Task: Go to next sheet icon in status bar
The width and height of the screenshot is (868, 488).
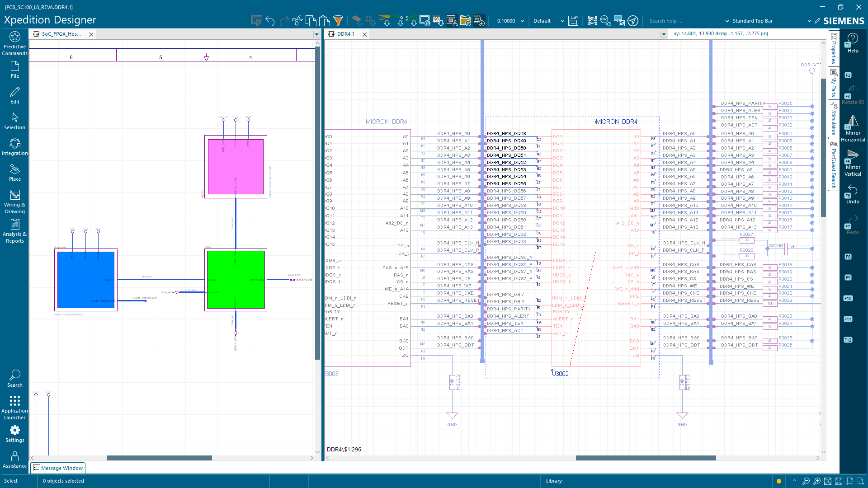Action: tap(861, 481)
